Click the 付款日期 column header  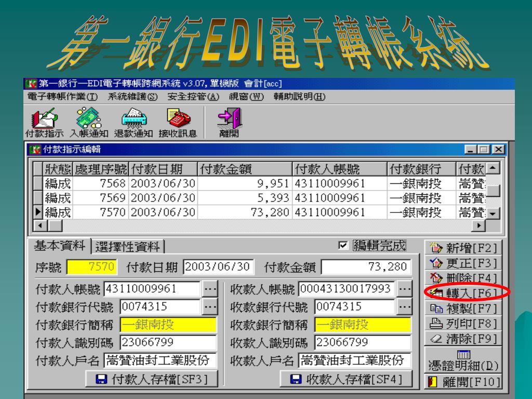coord(163,169)
